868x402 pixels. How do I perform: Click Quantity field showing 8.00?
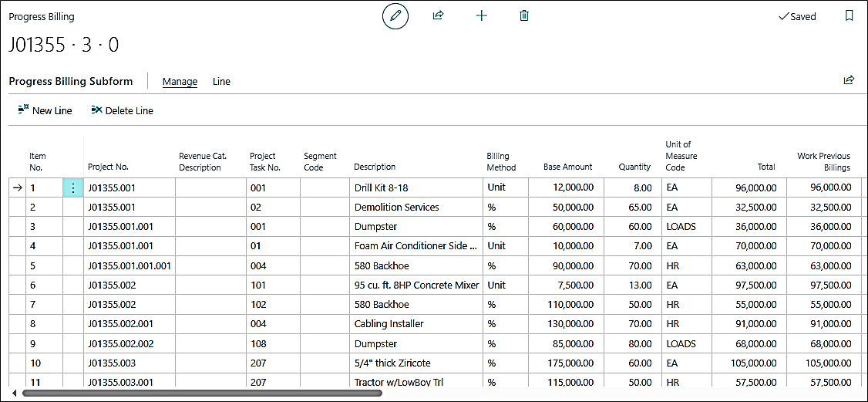pos(632,187)
